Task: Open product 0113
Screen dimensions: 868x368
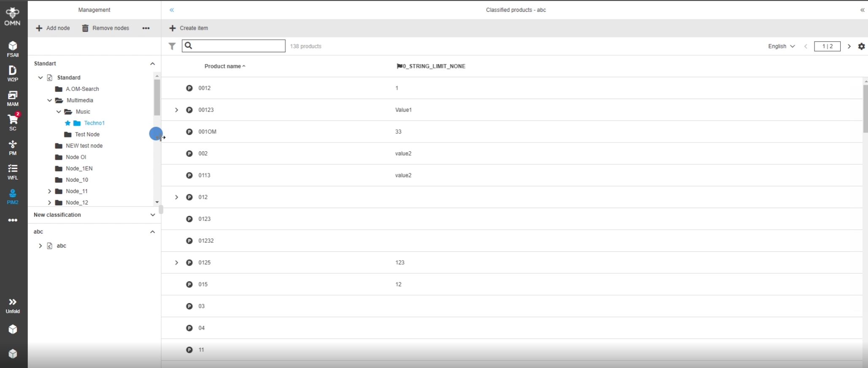Action: [205, 175]
